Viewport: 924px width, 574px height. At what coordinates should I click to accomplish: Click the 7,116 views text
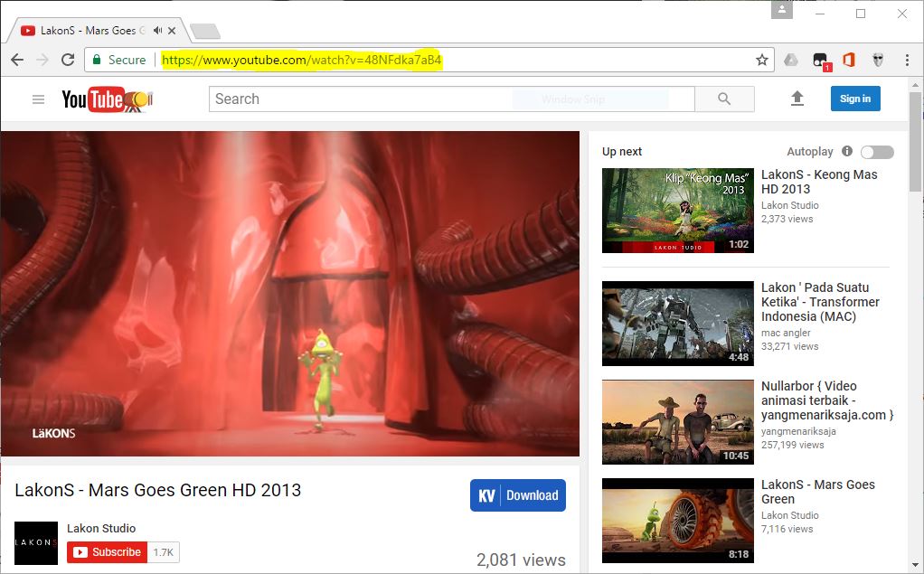coord(787,529)
